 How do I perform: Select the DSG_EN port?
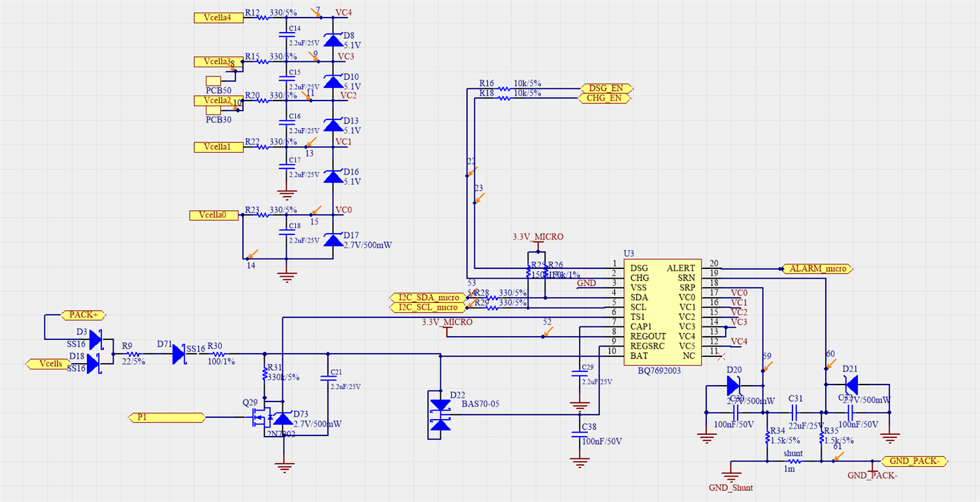tap(607, 88)
